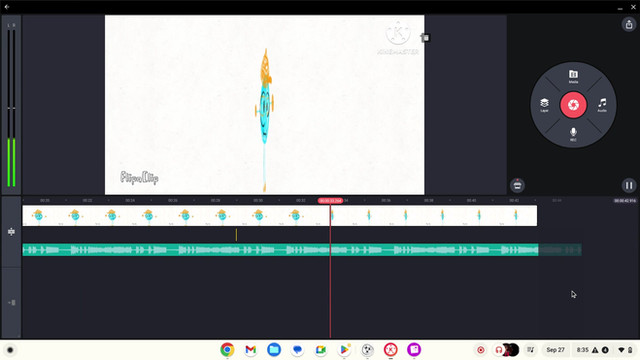The image size is (640, 360).
Task: Click the red playhead timecode marker
Action: pyautogui.click(x=330, y=200)
